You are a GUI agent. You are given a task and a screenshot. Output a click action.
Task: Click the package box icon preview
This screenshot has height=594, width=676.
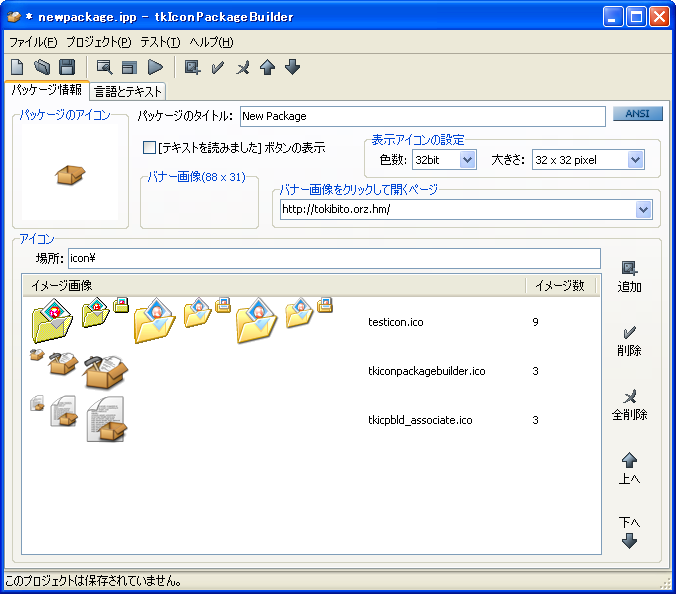click(70, 175)
